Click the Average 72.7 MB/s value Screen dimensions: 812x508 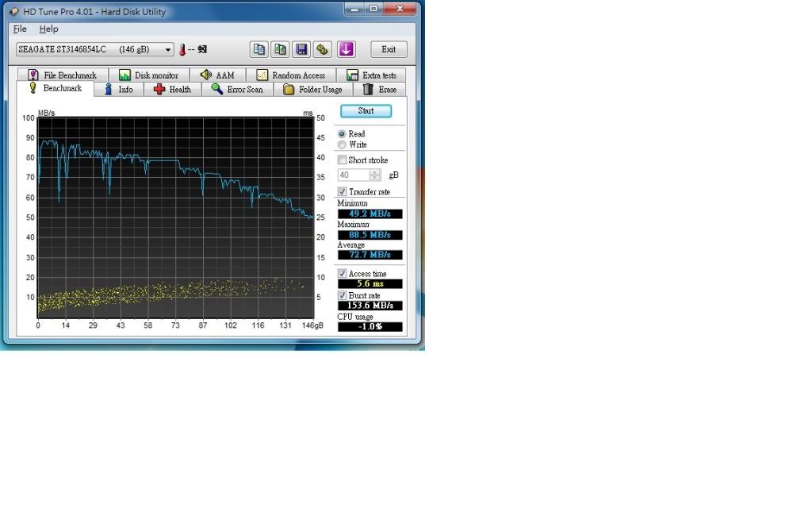click(370, 255)
